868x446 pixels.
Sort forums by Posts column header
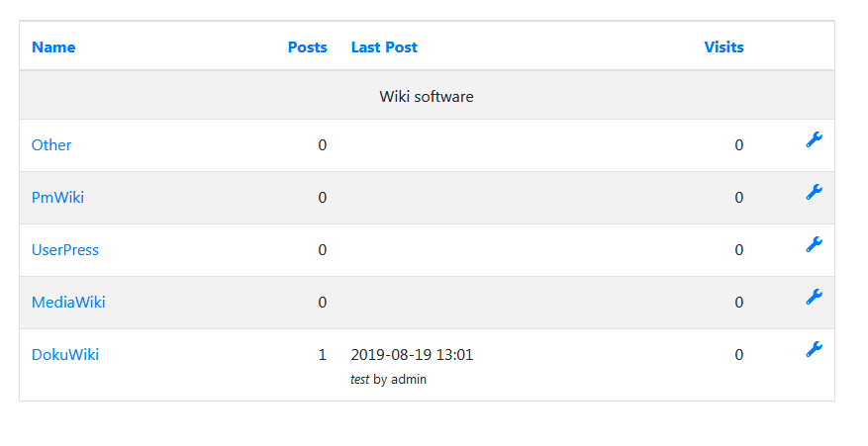[307, 47]
